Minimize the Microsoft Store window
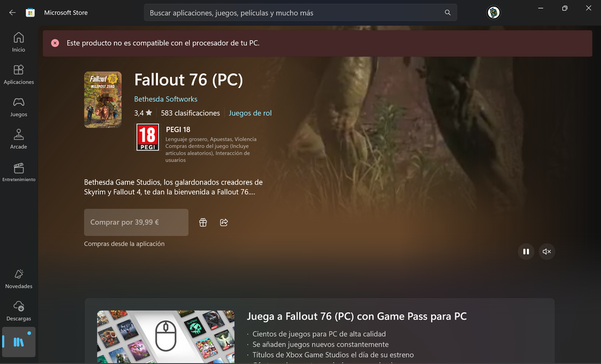Viewport: 601px width, 364px height. [x=540, y=8]
